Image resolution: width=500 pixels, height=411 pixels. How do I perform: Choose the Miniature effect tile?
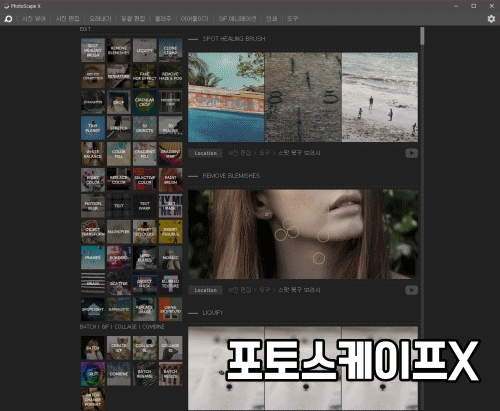119,76
